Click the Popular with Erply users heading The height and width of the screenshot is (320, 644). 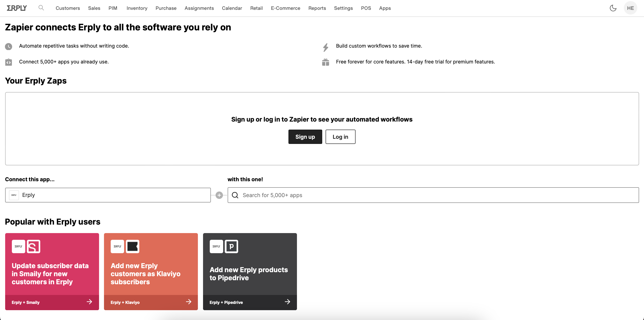(53, 222)
